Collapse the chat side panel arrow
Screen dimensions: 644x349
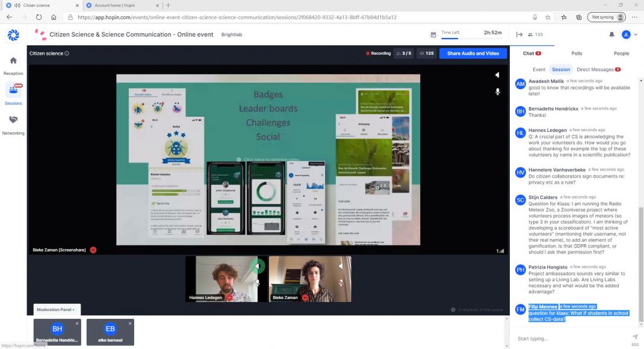pos(519,34)
